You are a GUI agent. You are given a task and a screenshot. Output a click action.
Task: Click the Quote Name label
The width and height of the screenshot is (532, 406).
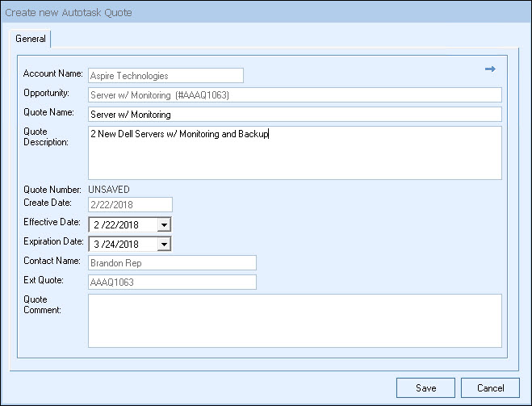pyautogui.click(x=48, y=112)
